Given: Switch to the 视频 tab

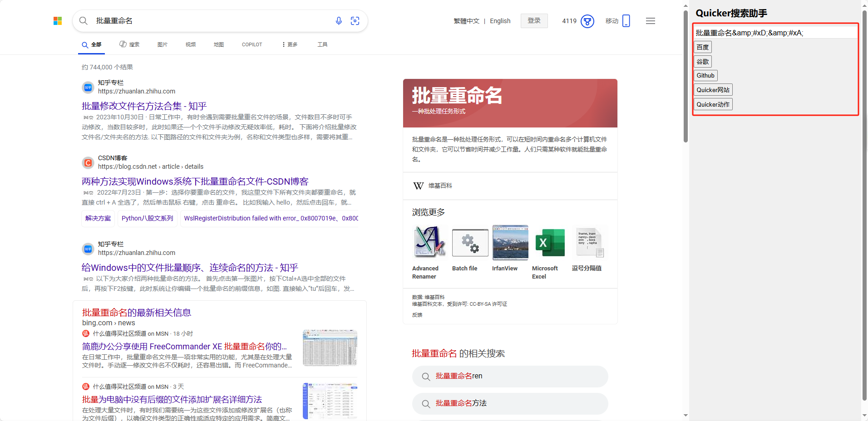Looking at the screenshot, I should (x=191, y=44).
